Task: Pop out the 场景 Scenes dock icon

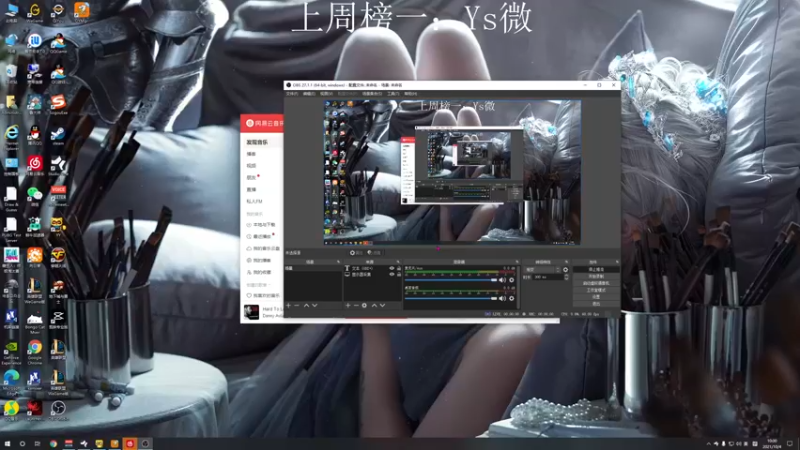Action: tap(338, 261)
